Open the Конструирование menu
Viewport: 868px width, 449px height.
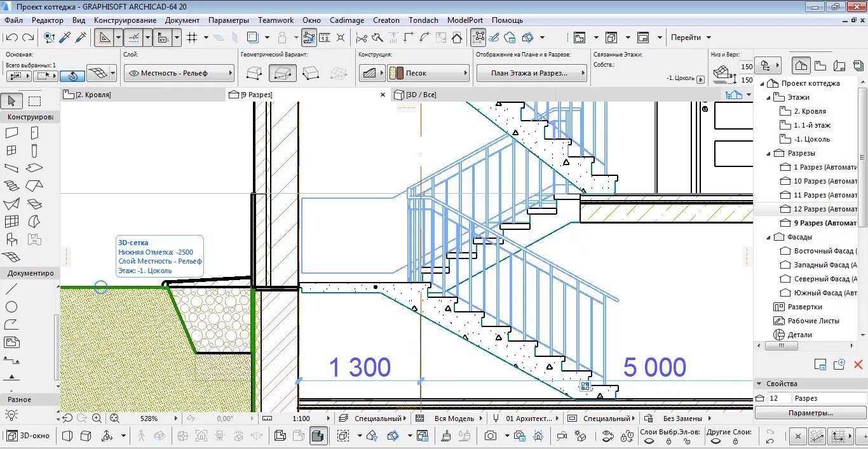pyautogui.click(x=125, y=20)
